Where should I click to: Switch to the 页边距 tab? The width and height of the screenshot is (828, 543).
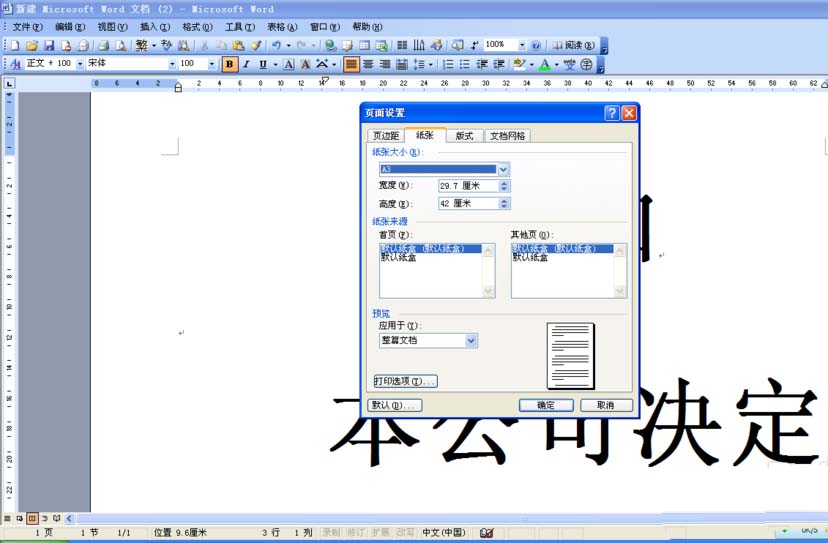click(385, 136)
